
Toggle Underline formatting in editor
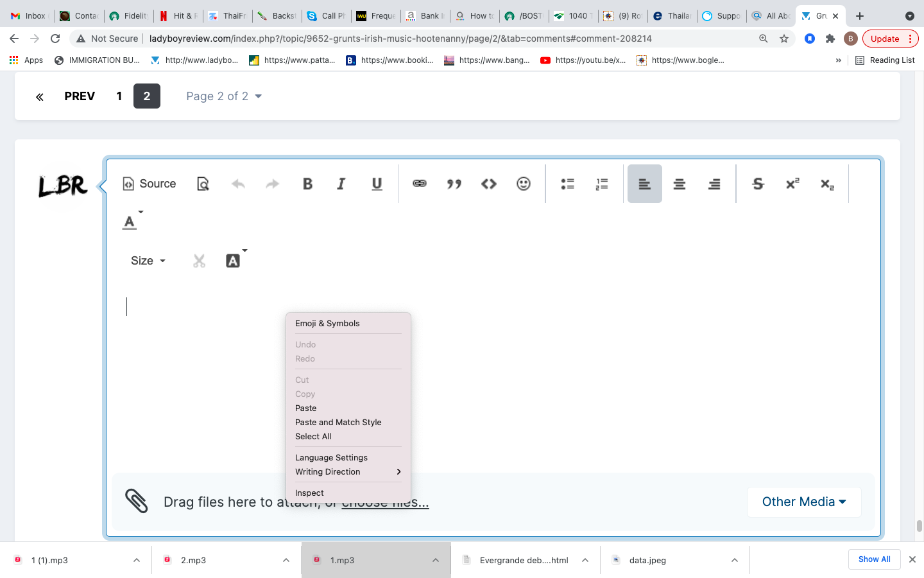(377, 184)
